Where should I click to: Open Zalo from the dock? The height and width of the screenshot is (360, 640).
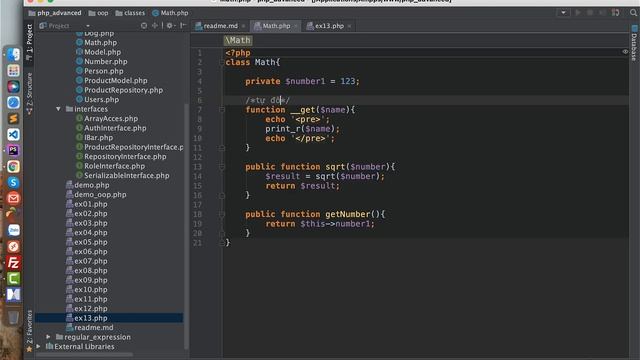(x=13, y=230)
